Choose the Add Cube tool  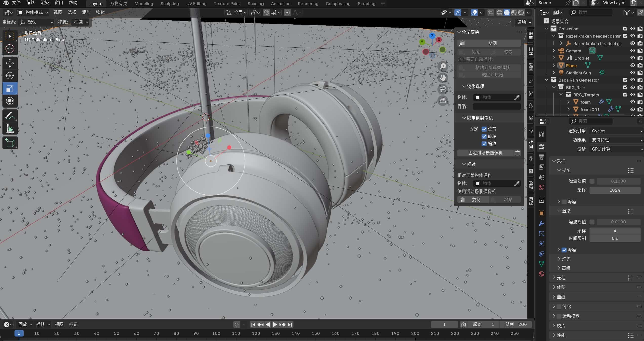10,143
